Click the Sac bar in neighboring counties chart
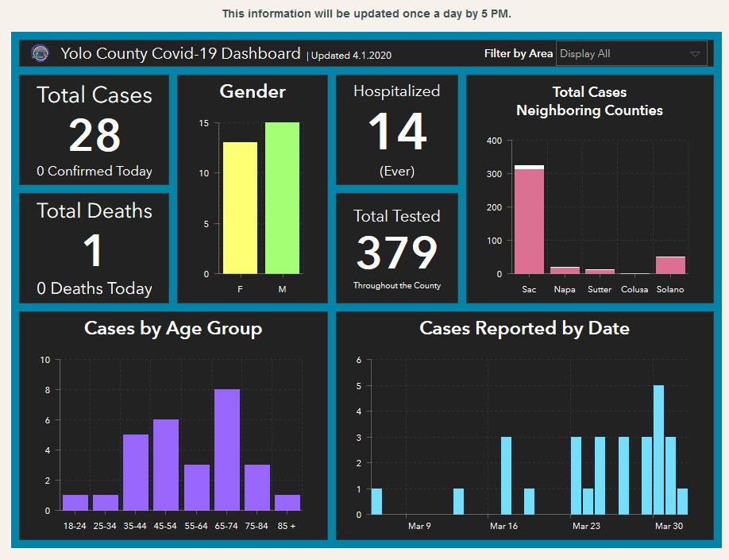The height and width of the screenshot is (560, 729). pos(529,221)
